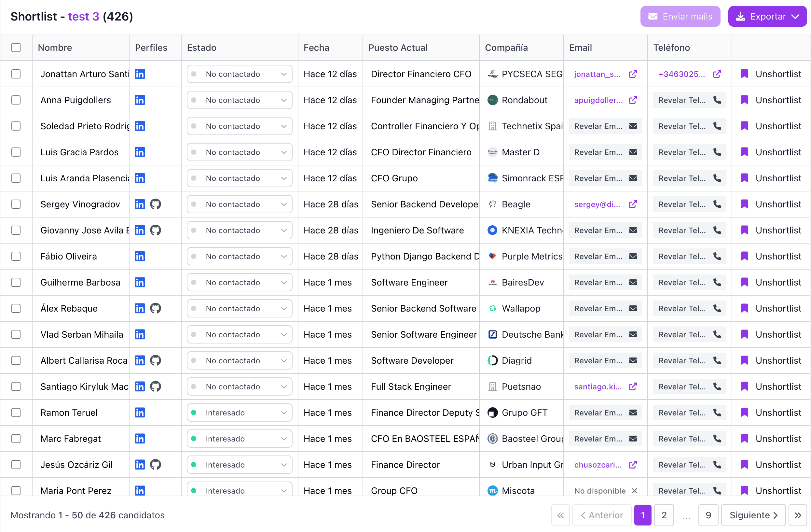Toggle the select-all checkbox in the table header
This screenshot has width=811, height=532.
coord(16,48)
